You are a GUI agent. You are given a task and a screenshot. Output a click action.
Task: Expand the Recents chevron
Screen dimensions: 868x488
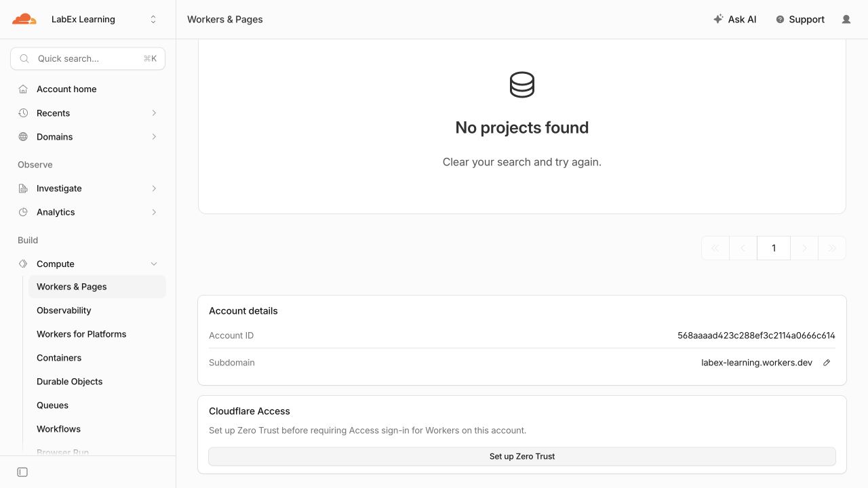pos(154,113)
